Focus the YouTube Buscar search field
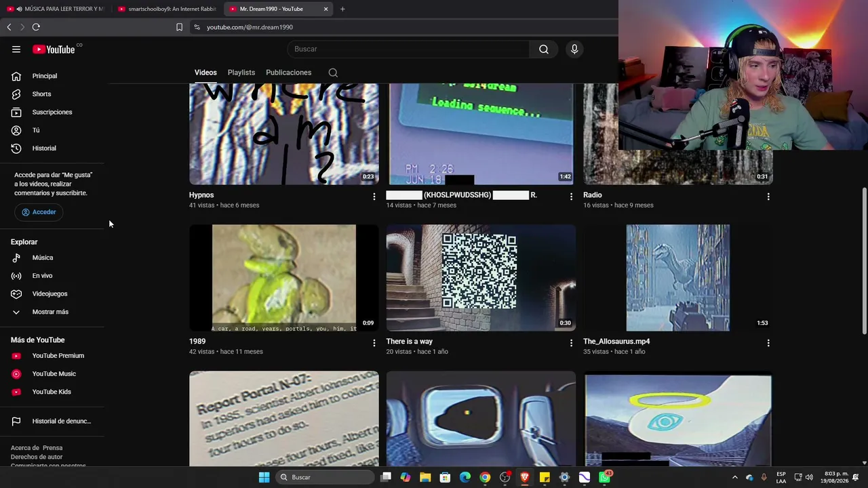The width and height of the screenshot is (868, 488). tap(408, 49)
